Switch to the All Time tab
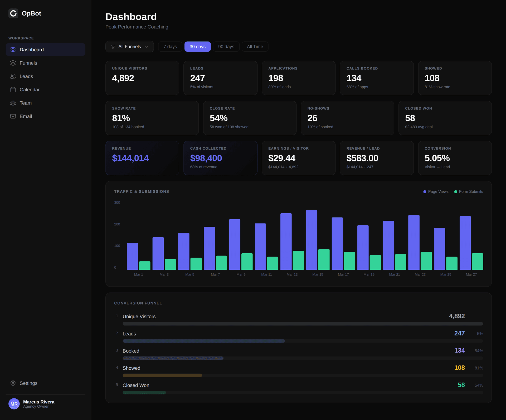506x420 pixels. [x=255, y=46]
